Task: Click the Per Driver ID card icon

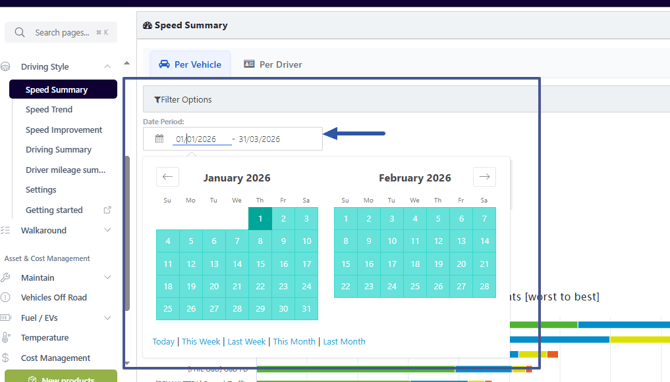Action: pos(249,64)
